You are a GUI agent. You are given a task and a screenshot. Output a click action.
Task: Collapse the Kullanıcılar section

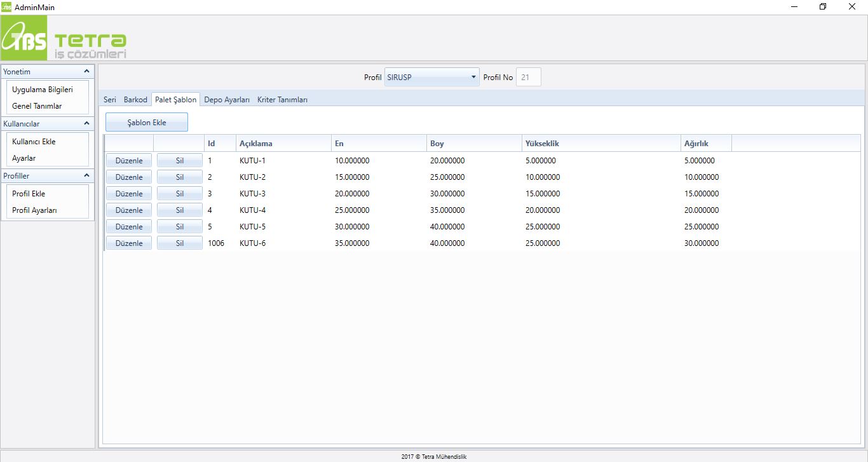[x=86, y=124]
